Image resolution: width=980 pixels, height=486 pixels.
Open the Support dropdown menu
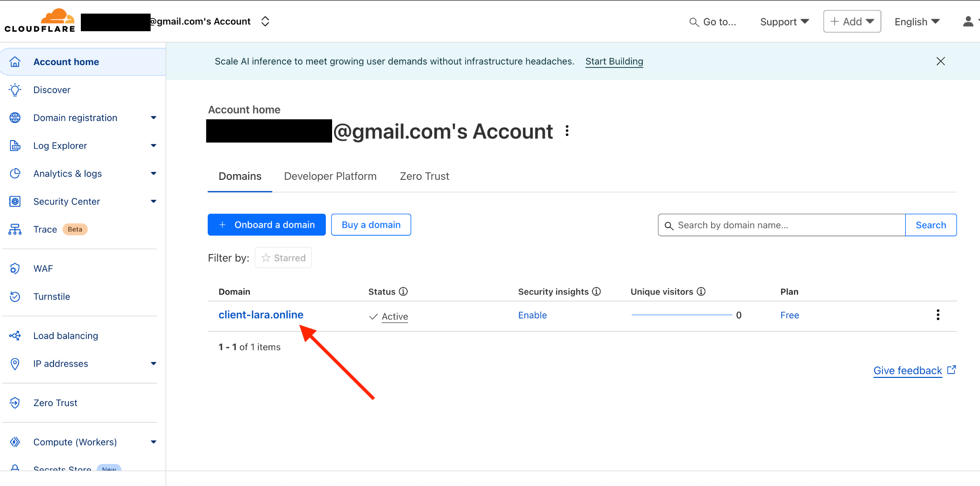point(784,22)
